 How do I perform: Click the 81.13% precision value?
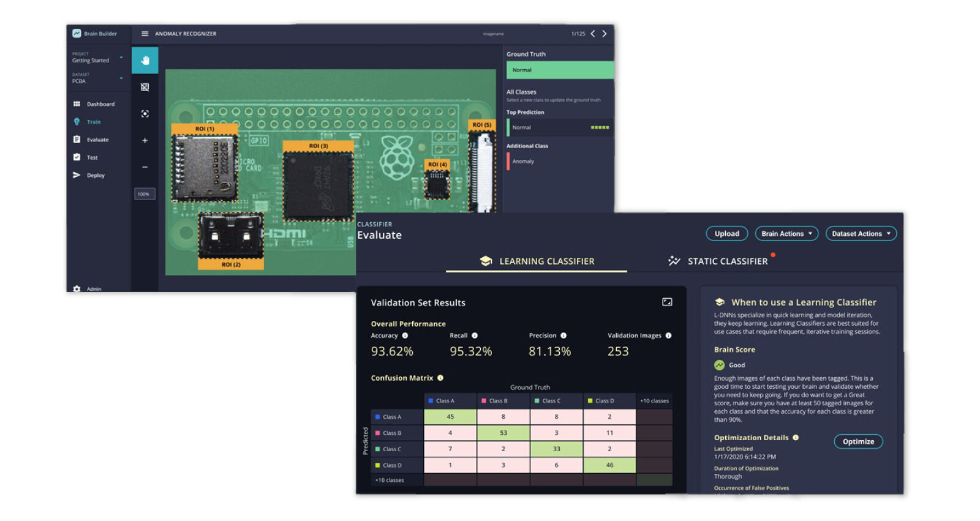click(550, 351)
